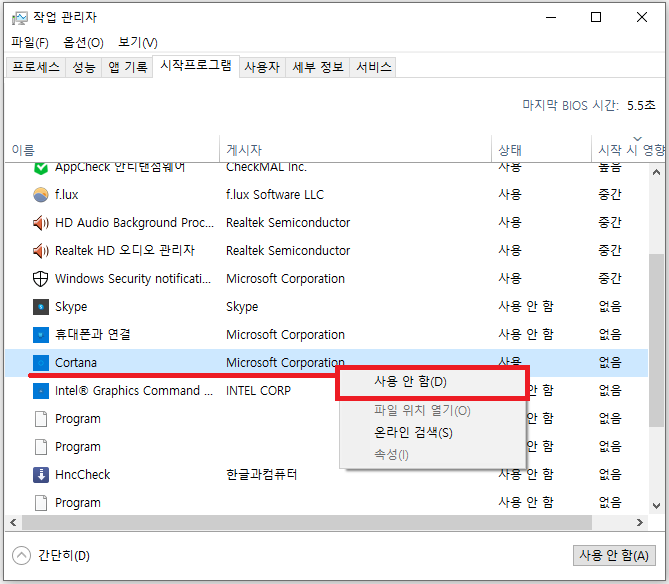Click the HD Audio Background Process speaker icon
Image resolution: width=669 pixels, height=584 pixels.
pos(41,223)
